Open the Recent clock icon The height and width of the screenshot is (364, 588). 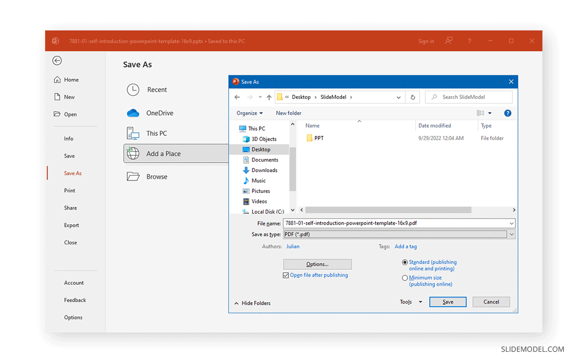pos(132,90)
